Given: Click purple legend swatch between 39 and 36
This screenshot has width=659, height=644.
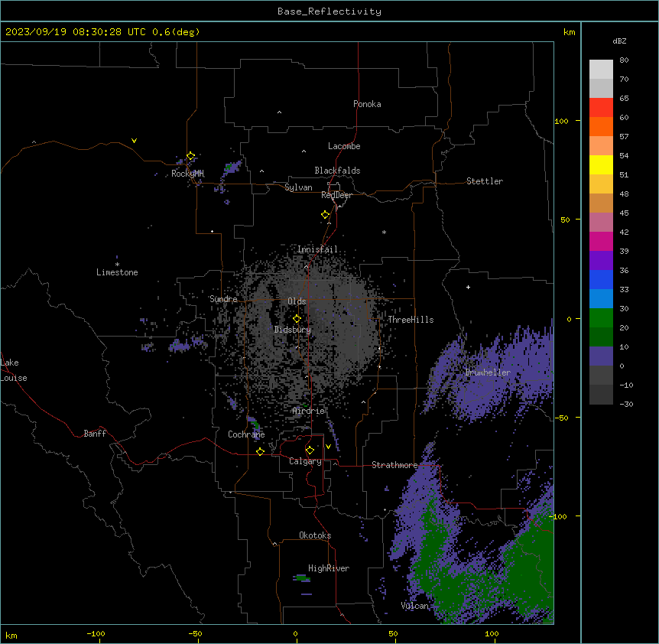Looking at the screenshot, I should 601,261.
